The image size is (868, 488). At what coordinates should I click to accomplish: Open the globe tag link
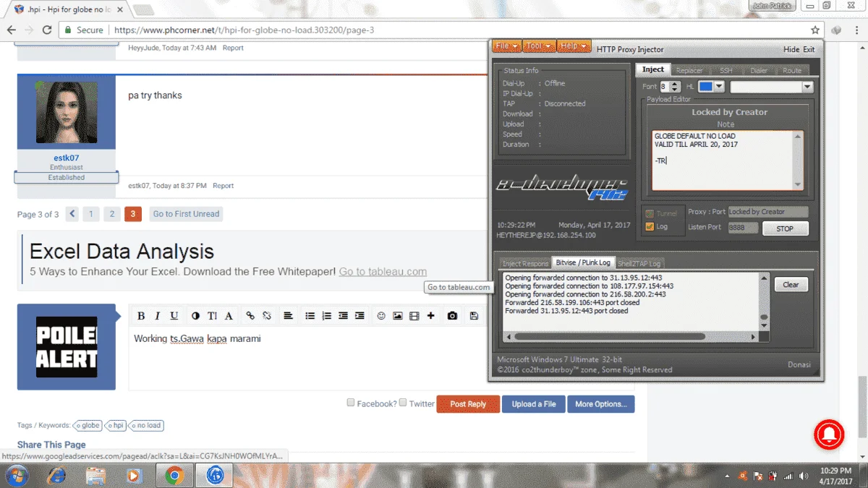point(88,425)
